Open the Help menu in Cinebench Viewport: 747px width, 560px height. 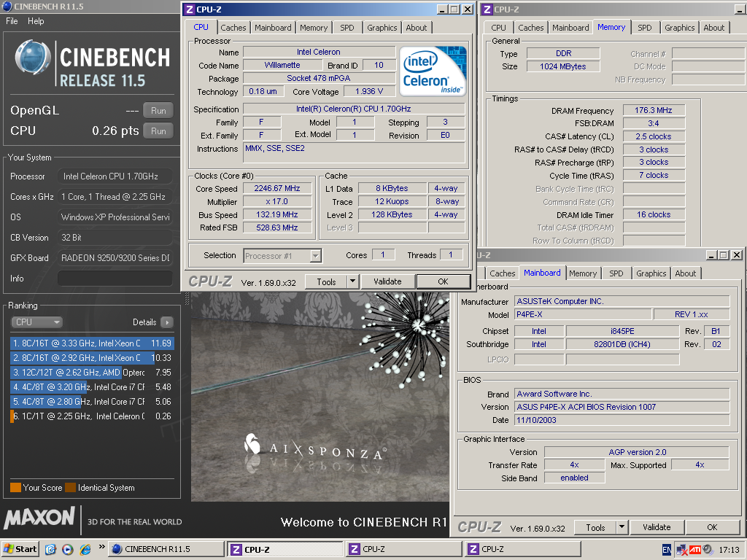[36, 21]
